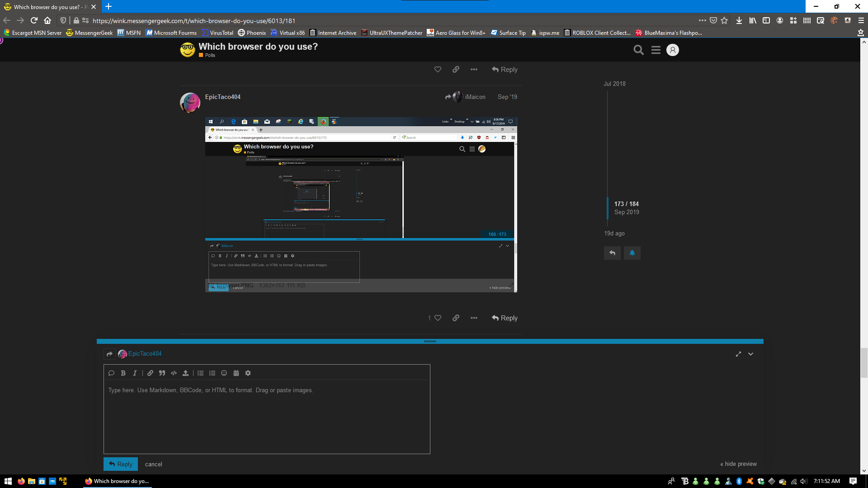Image resolution: width=868 pixels, height=488 pixels.
Task: Open the composer gear options menu
Action: [248, 373]
